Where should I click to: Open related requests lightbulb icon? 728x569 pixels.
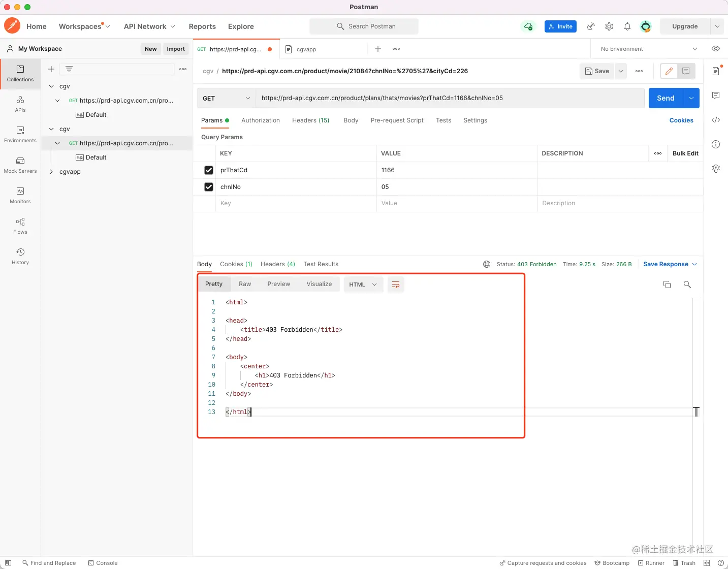pos(716,169)
